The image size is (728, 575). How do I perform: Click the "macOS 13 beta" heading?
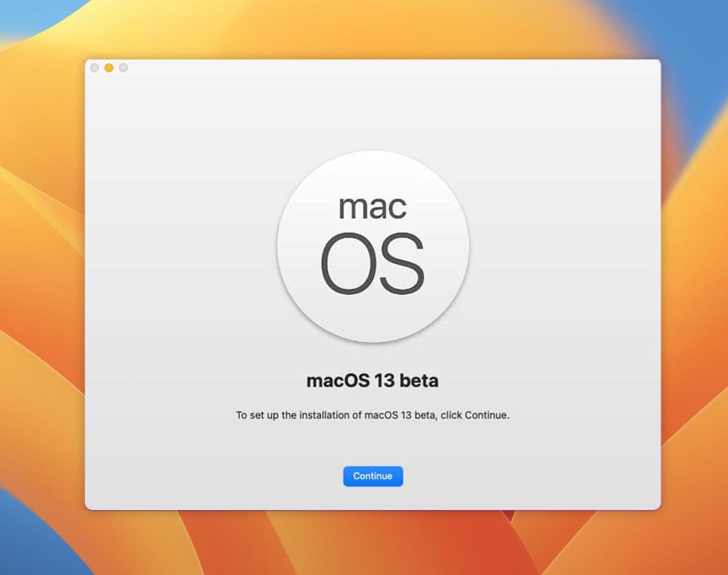(372, 382)
